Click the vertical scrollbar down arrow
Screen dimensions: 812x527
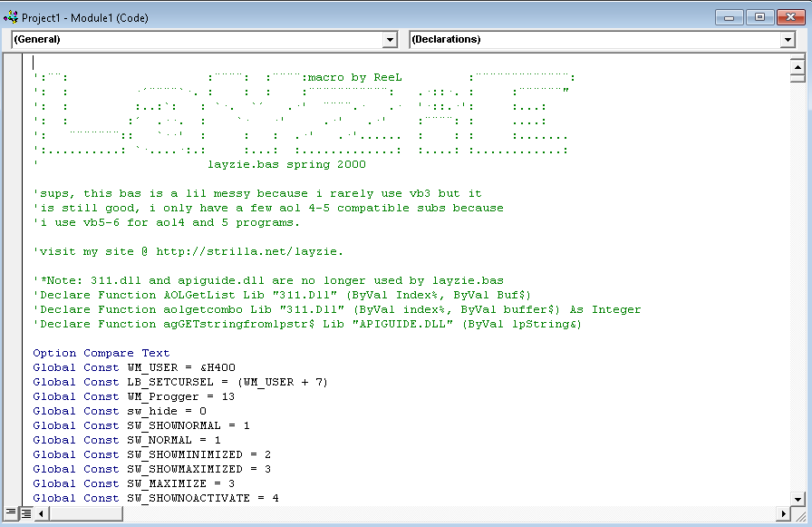[797, 498]
